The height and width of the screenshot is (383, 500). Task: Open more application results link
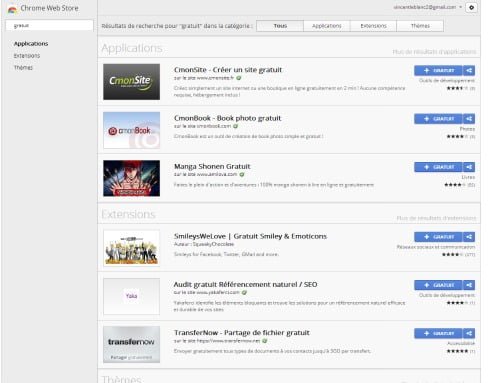[434, 52]
